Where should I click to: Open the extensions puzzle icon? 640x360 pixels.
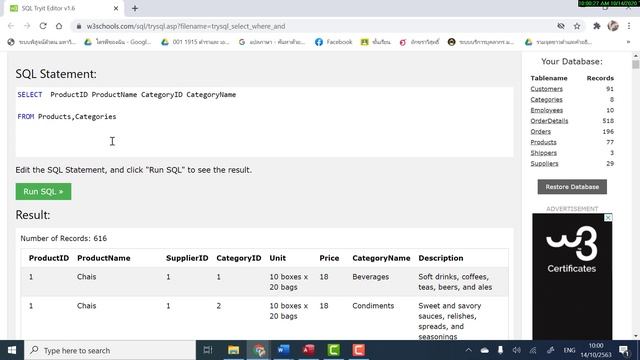[x=597, y=26]
